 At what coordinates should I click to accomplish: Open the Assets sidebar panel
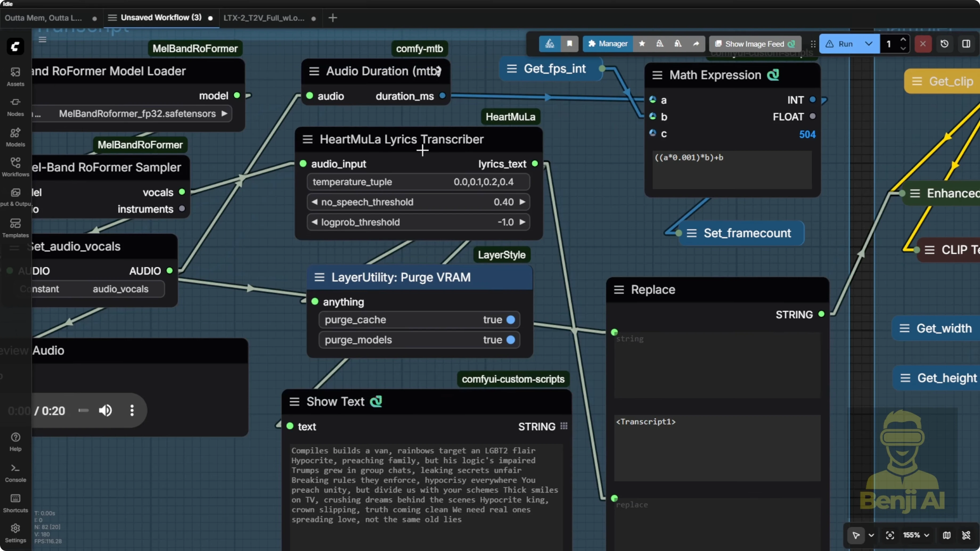point(15,76)
